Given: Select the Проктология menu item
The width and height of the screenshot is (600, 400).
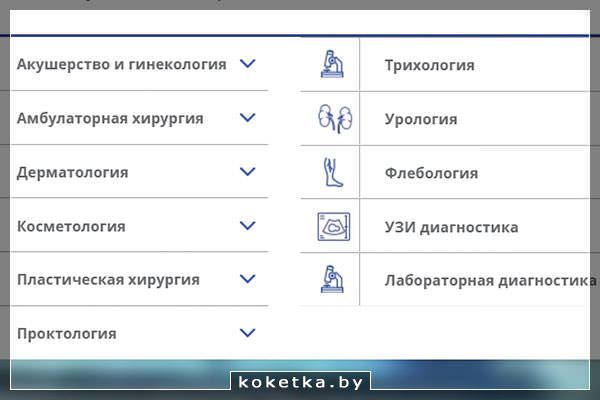Looking at the screenshot, I should 67,334.
